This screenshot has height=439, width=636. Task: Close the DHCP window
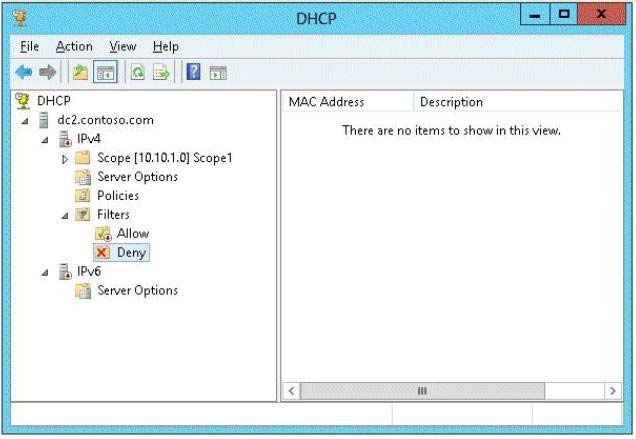pos(602,15)
